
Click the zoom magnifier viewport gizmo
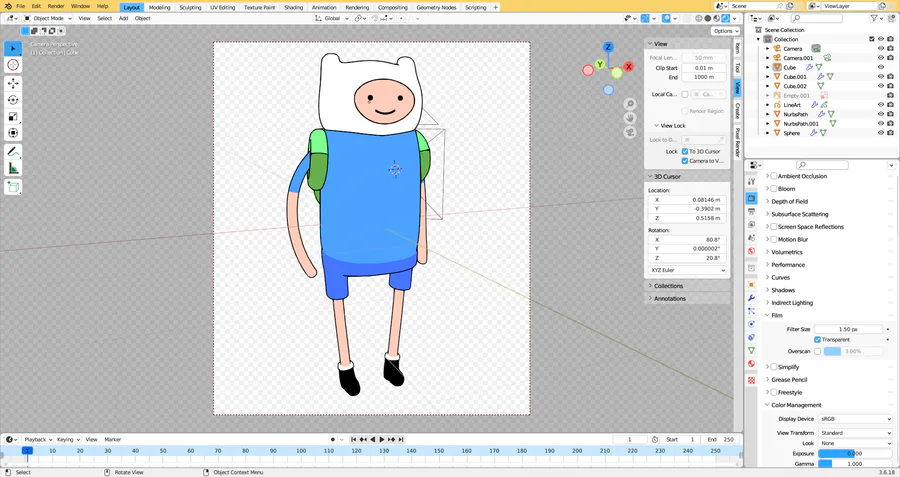tap(630, 104)
